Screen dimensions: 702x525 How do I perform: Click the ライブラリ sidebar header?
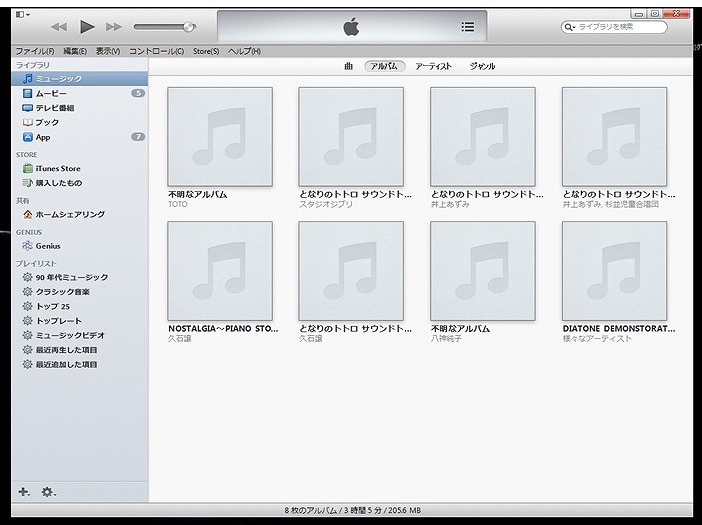[x=33, y=65]
